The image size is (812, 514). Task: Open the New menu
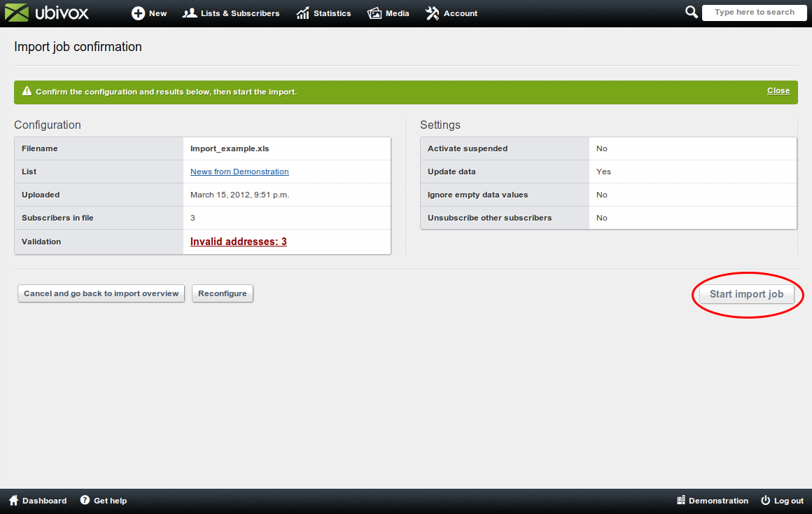coord(149,13)
